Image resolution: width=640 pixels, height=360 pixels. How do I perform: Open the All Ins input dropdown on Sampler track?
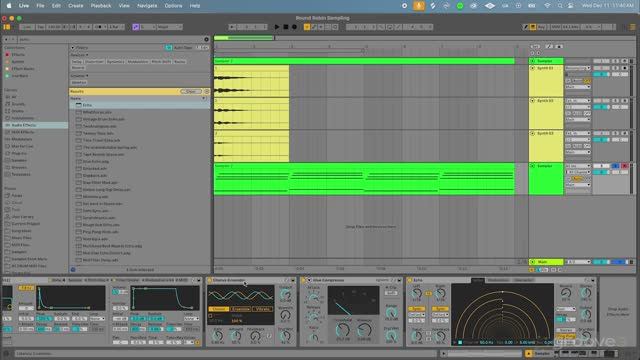tap(578, 166)
